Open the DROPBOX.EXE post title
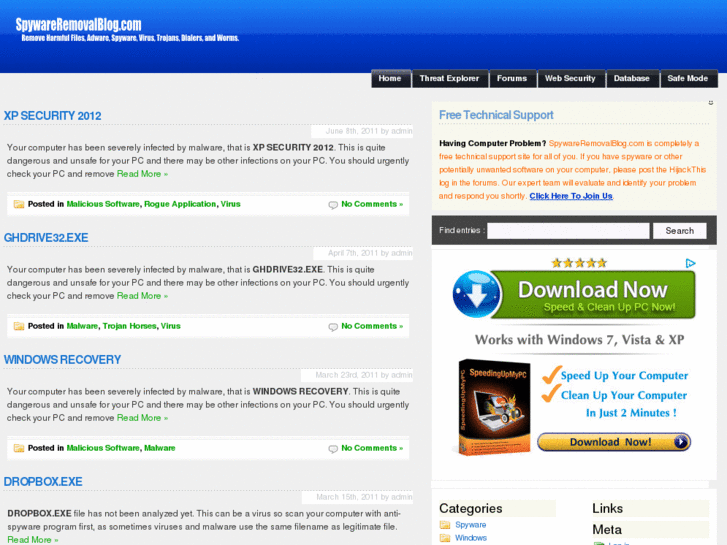 43,482
